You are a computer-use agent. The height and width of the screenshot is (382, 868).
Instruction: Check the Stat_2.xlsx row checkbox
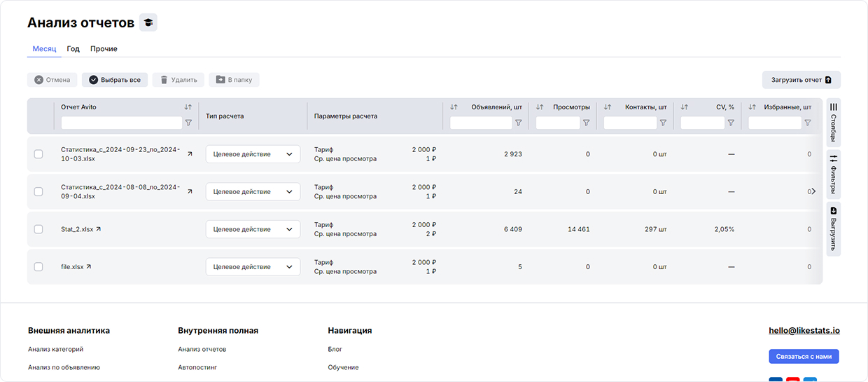pyautogui.click(x=38, y=229)
